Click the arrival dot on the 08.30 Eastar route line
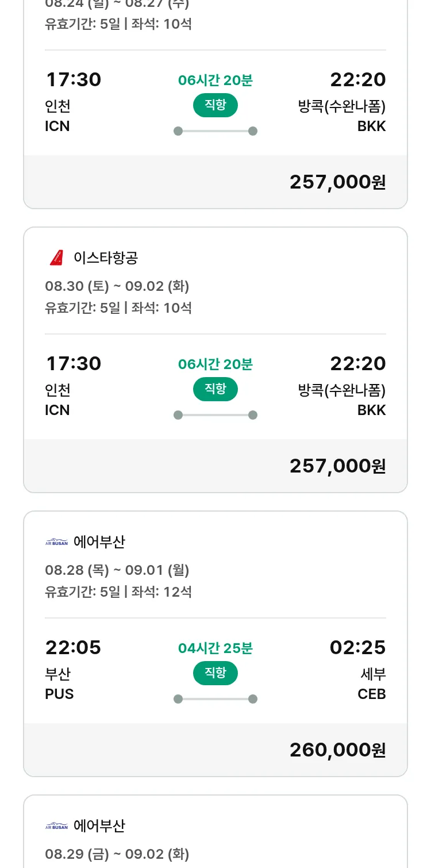The width and height of the screenshot is (431, 868). [252, 415]
